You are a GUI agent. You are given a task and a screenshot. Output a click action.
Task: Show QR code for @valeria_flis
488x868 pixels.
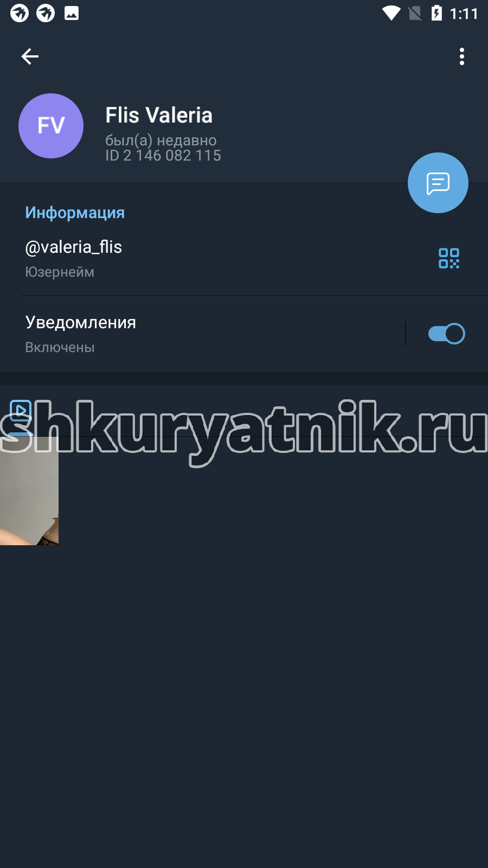449,258
